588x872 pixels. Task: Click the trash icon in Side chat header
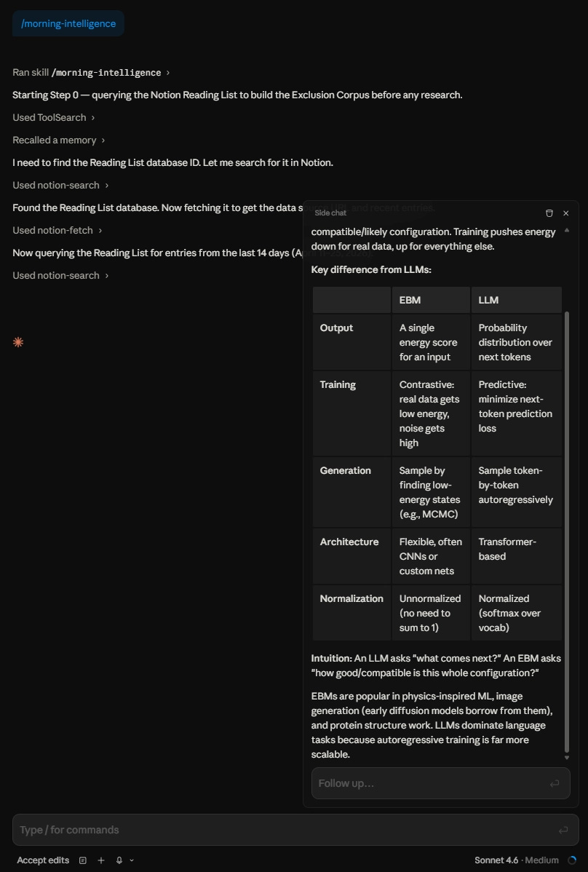coord(549,213)
